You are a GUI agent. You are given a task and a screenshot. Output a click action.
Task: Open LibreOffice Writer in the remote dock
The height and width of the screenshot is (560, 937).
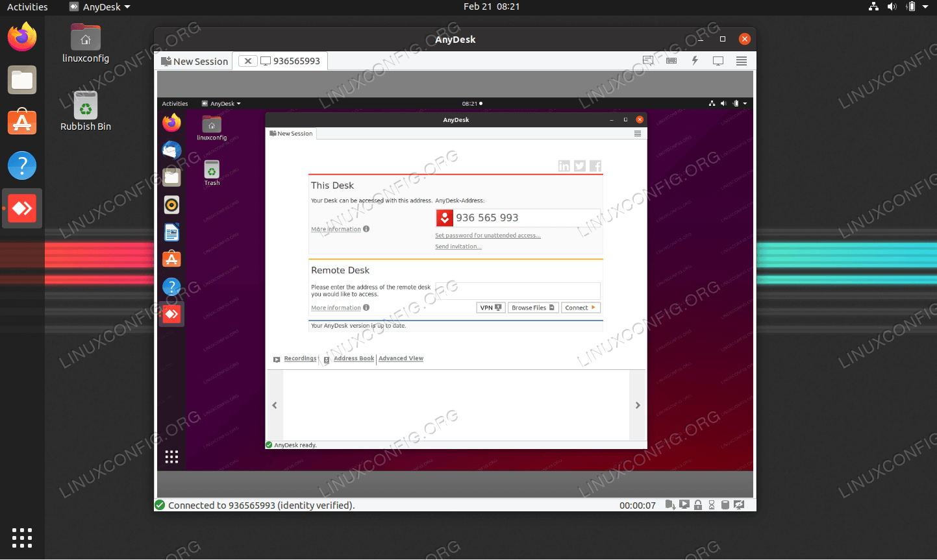coord(171,232)
